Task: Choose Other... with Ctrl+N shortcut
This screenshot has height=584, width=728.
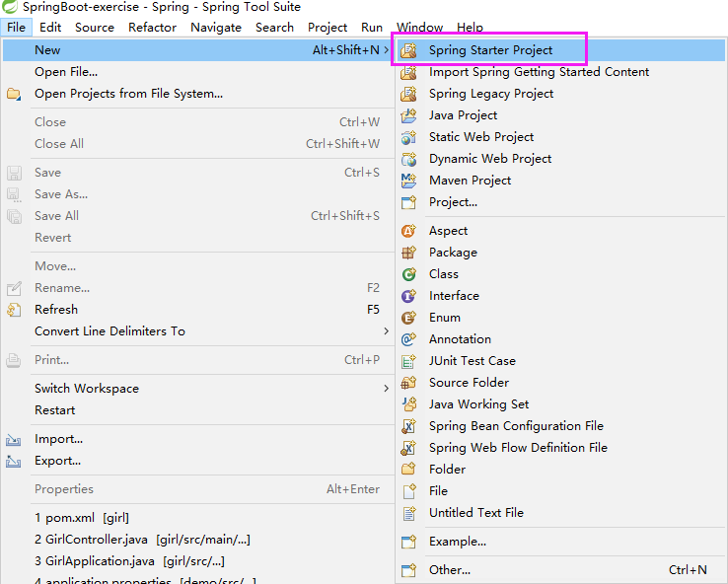Action: 561,570
